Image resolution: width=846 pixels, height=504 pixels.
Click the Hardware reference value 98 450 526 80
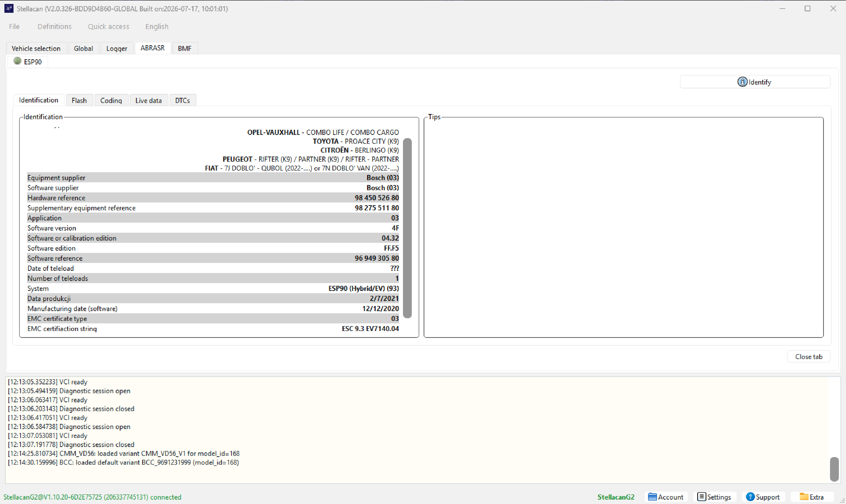[377, 198]
